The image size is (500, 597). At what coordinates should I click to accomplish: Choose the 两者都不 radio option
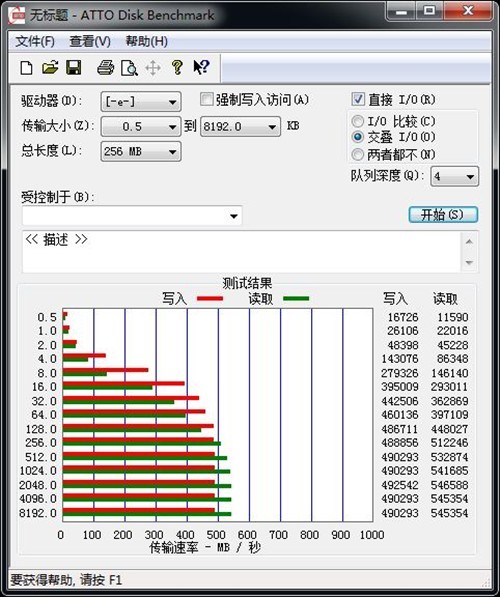point(357,154)
